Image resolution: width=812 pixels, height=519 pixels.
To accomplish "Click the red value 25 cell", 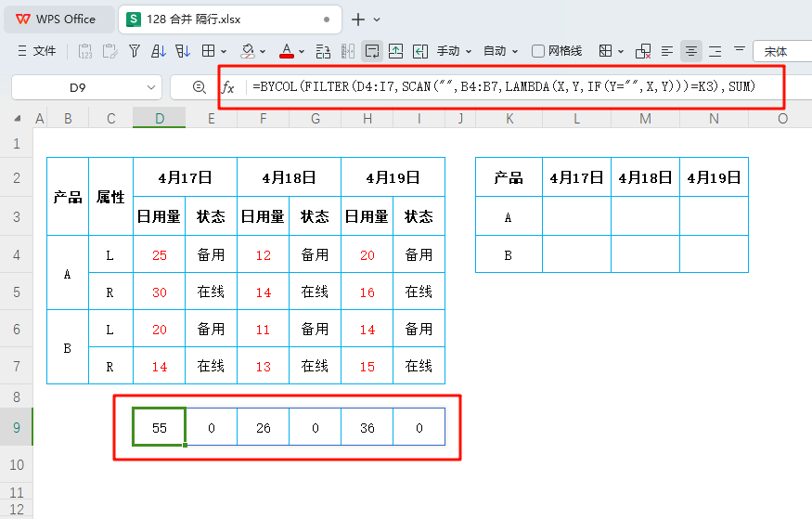I will [x=160, y=254].
